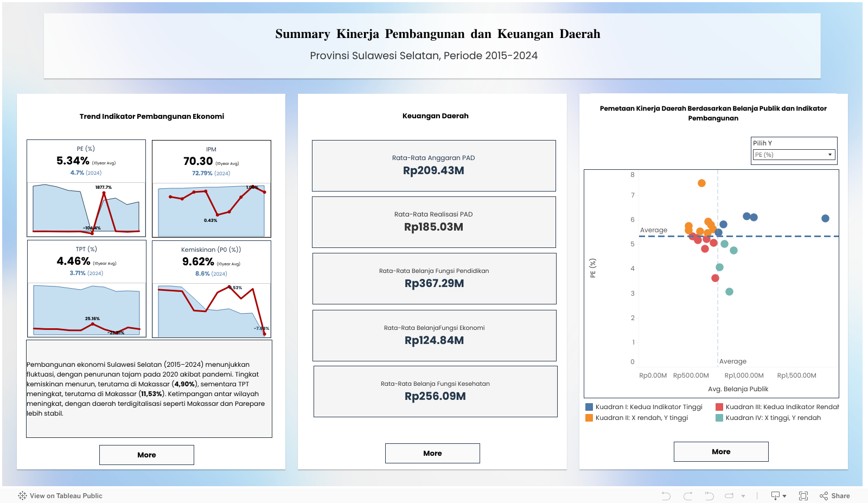Select the Kuadran II orange legend swatch
This screenshot has height=503, width=868.
point(589,418)
